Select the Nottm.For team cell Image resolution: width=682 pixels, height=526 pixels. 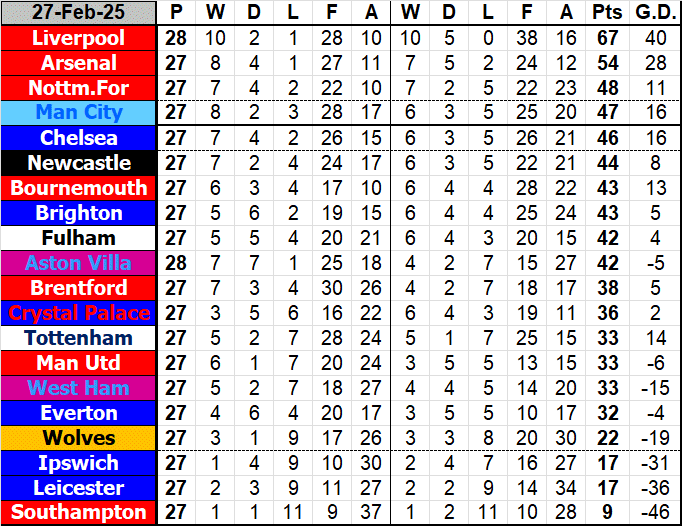click(79, 88)
